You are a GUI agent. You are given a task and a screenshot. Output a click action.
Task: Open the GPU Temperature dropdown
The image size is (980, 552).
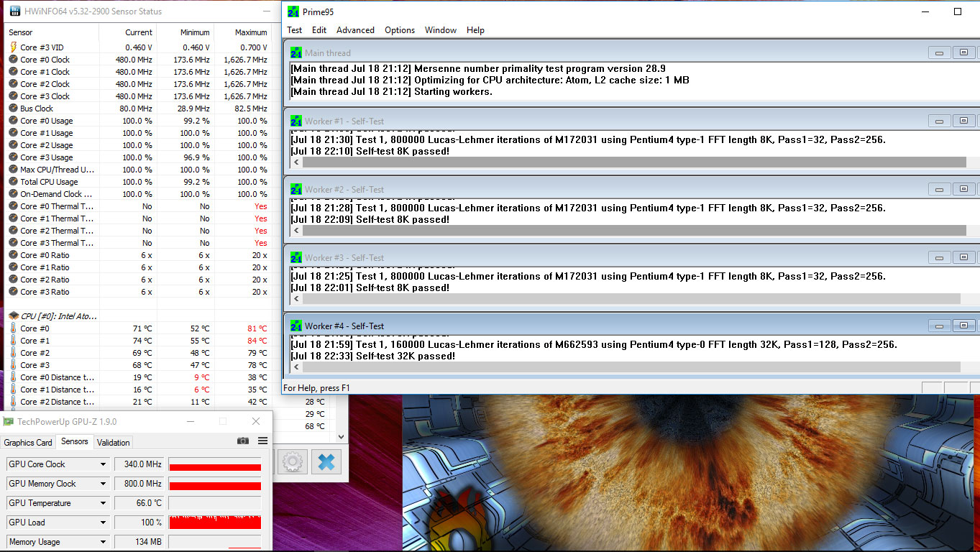tap(103, 503)
